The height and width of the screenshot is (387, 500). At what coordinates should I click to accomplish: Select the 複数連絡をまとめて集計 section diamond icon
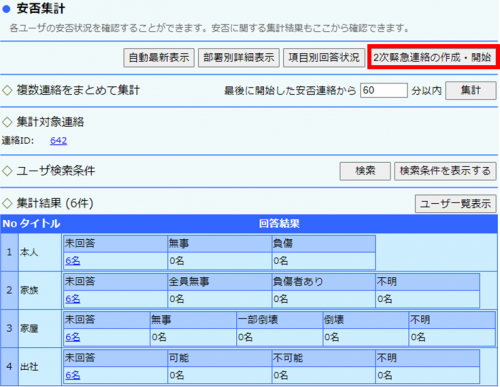tap(7, 90)
